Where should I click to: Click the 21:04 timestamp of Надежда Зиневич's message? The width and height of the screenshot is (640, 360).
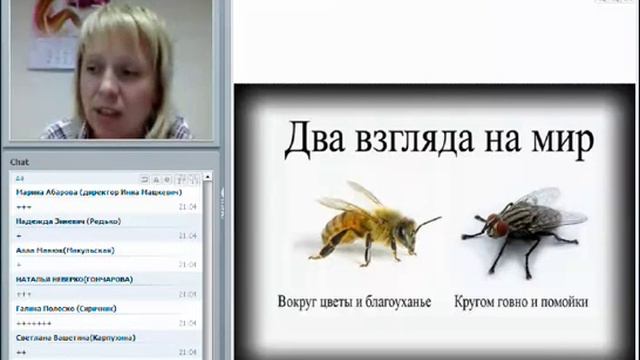point(188,236)
